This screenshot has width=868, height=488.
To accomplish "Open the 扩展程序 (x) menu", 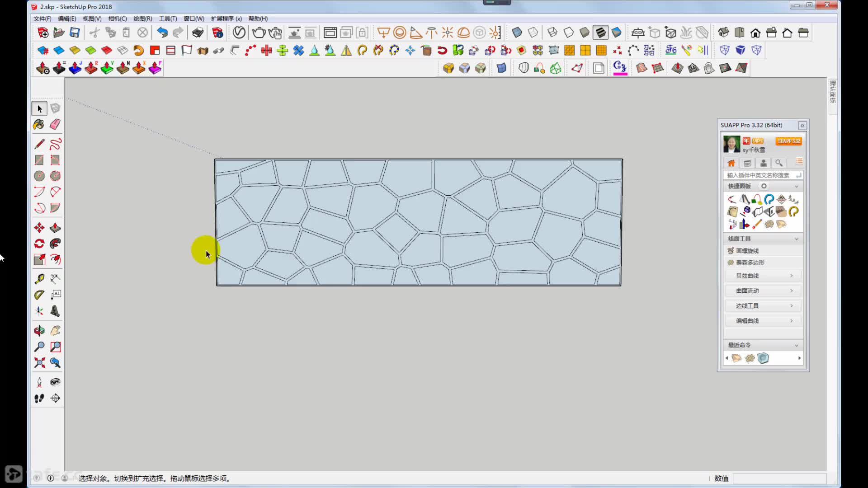I will [x=226, y=19].
